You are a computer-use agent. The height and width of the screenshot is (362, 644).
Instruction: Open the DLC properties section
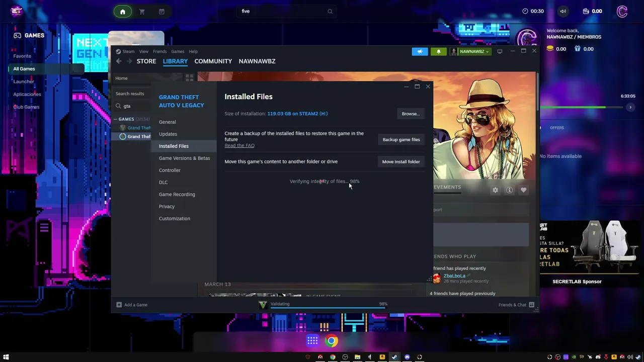tap(164, 182)
